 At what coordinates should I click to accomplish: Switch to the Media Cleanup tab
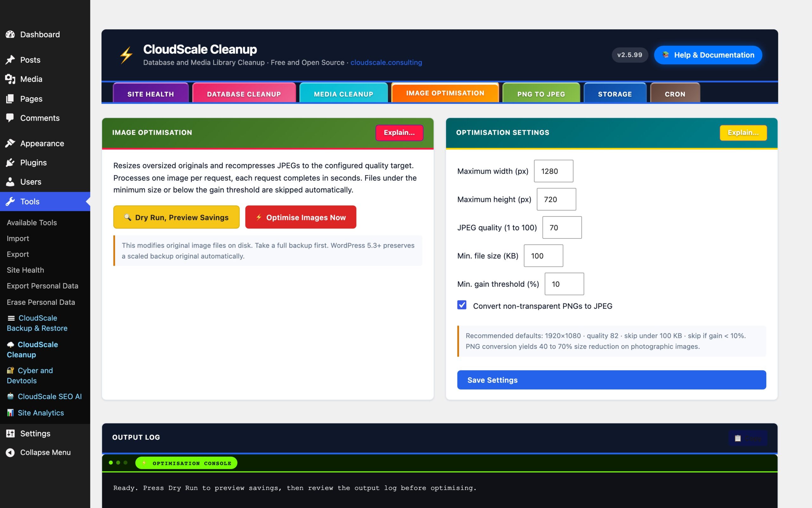[343, 93]
